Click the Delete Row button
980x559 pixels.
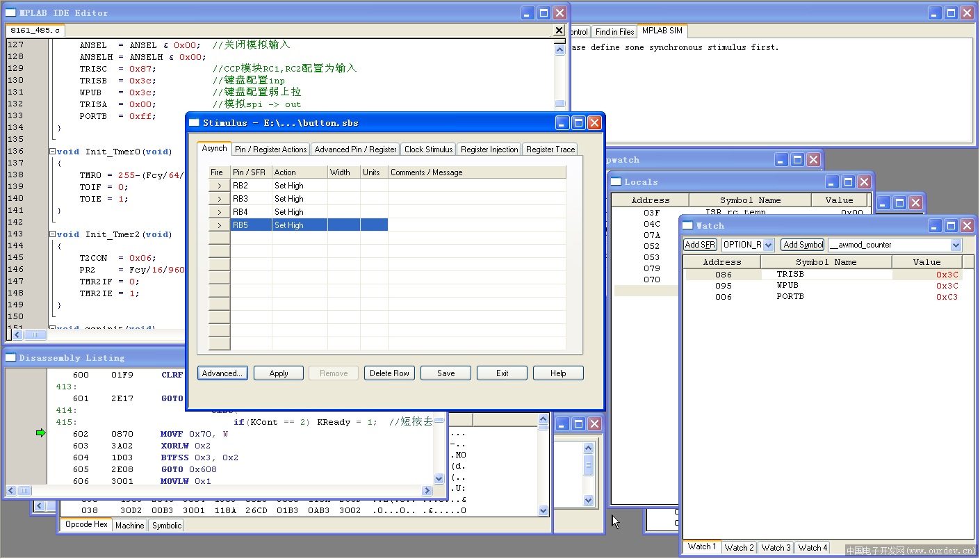[x=389, y=373]
